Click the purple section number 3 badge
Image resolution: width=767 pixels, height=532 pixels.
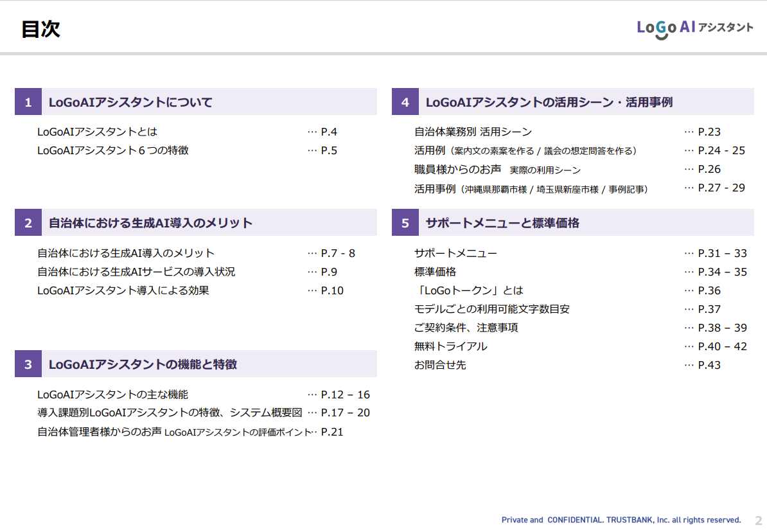[28, 364]
